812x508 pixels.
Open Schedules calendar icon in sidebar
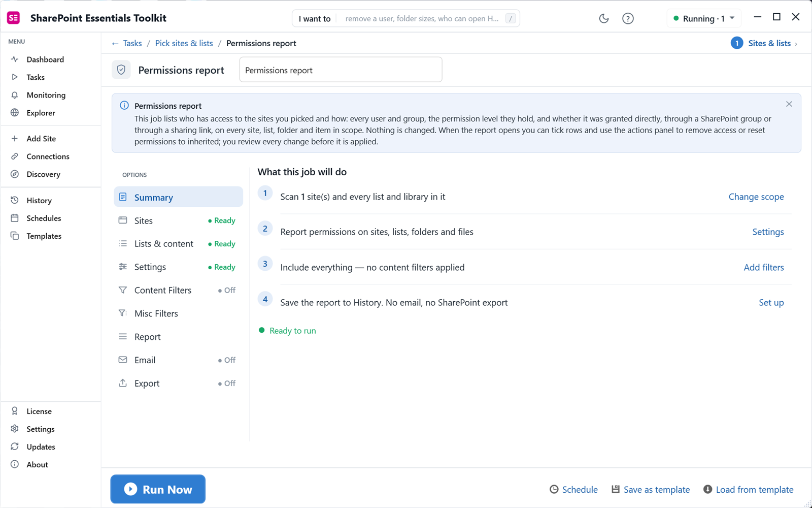point(15,218)
